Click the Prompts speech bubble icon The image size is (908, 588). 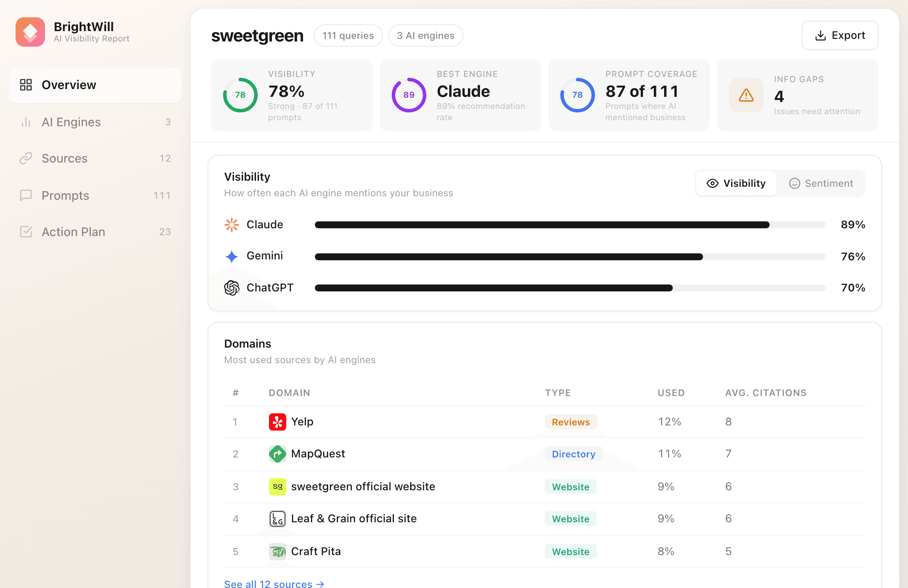tap(26, 195)
